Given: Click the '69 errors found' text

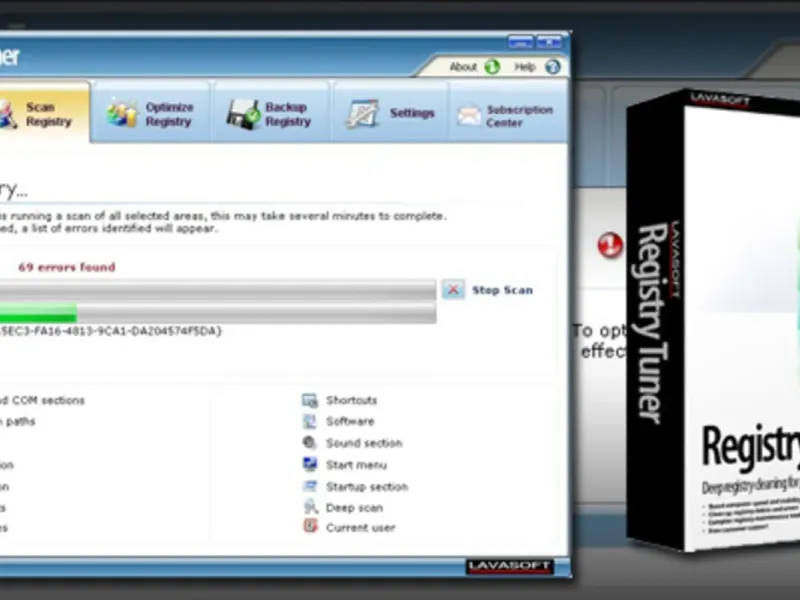Looking at the screenshot, I should [67, 267].
